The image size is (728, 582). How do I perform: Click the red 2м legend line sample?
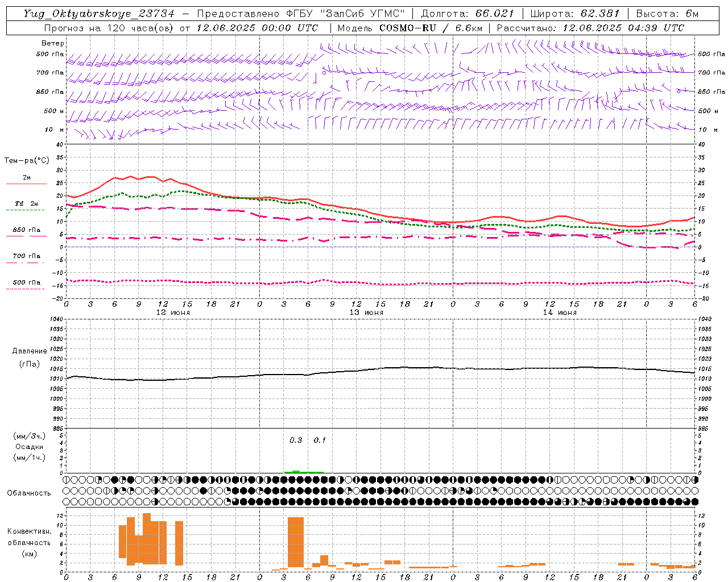[26, 184]
